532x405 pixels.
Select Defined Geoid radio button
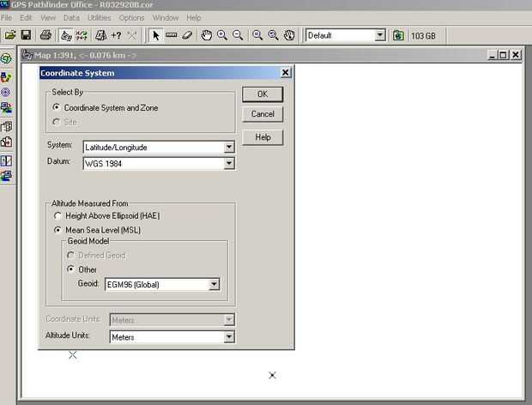point(70,255)
